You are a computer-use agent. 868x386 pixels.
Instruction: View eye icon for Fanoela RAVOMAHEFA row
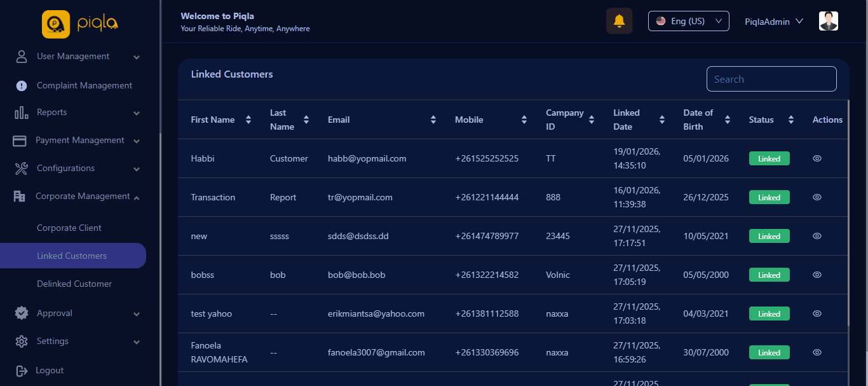[x=817, y=352]
